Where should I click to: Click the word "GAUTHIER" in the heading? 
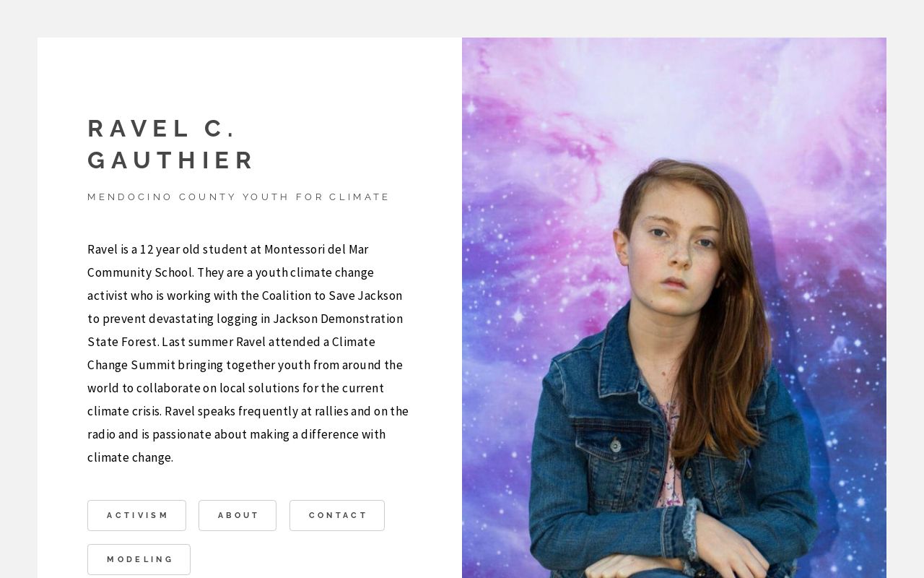[x=171, y=160]
